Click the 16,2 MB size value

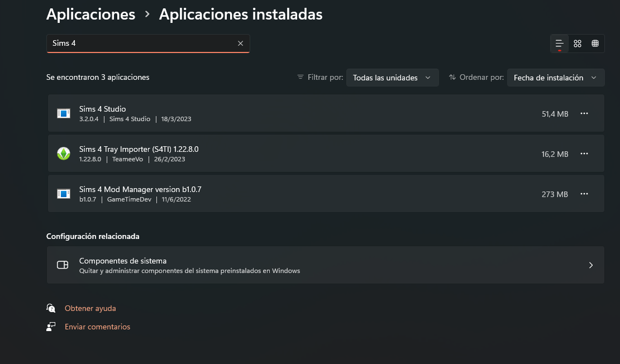tap(555, 154)
